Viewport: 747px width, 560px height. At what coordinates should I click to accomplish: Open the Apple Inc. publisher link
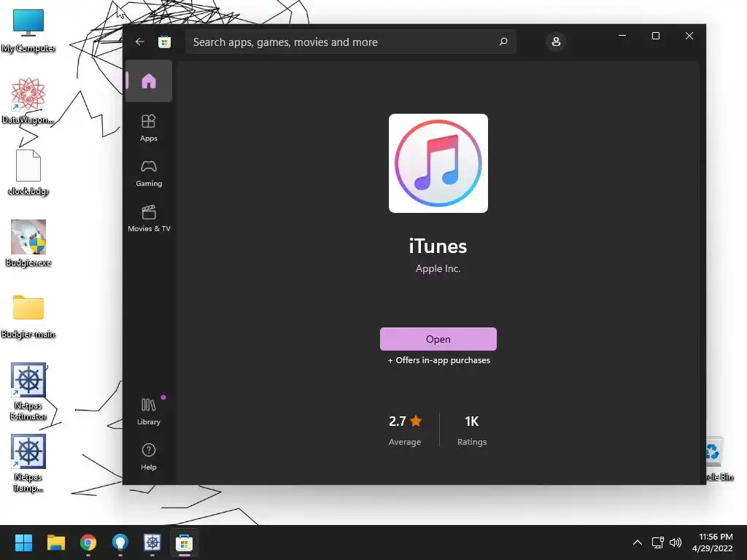pyautogui.click(x=438, y=268)
